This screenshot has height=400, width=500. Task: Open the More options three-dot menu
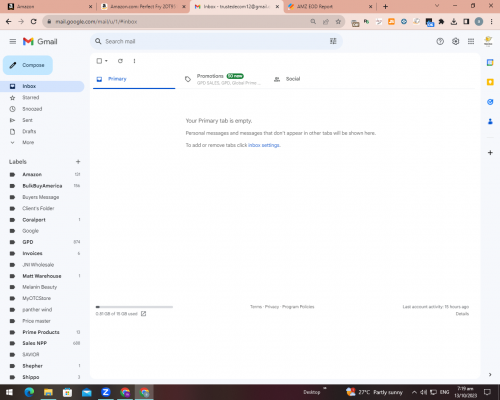pyautogui.click(x=134, y=61)
